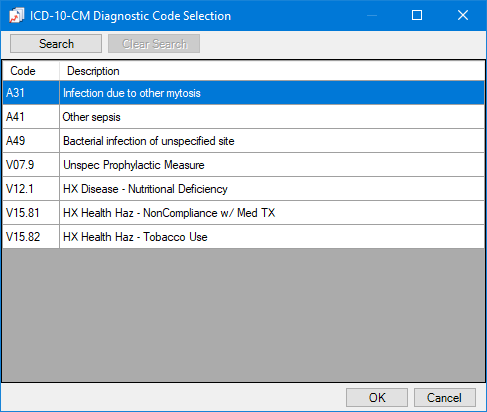This screenshot has width=487, height=412.
Task: Select code V12.1 cell
Action: [31, 189]
